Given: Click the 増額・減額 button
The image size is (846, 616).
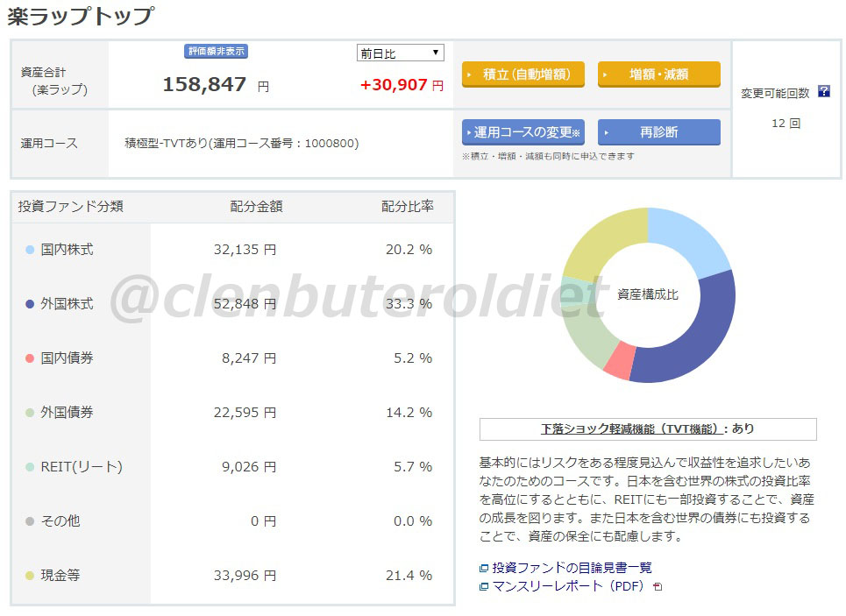Looking at the screenshot, I should tap(658, 74).
